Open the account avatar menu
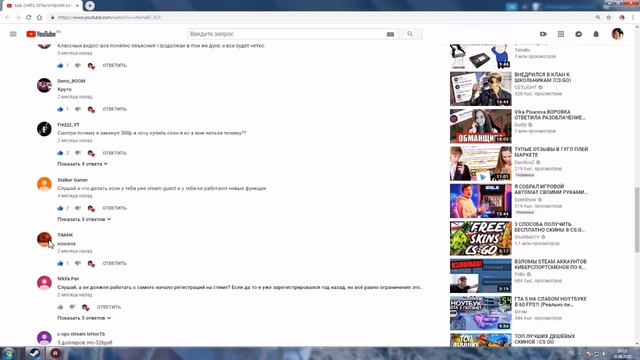The width and height of the screenshot is (640, 360). pos(617,34)
